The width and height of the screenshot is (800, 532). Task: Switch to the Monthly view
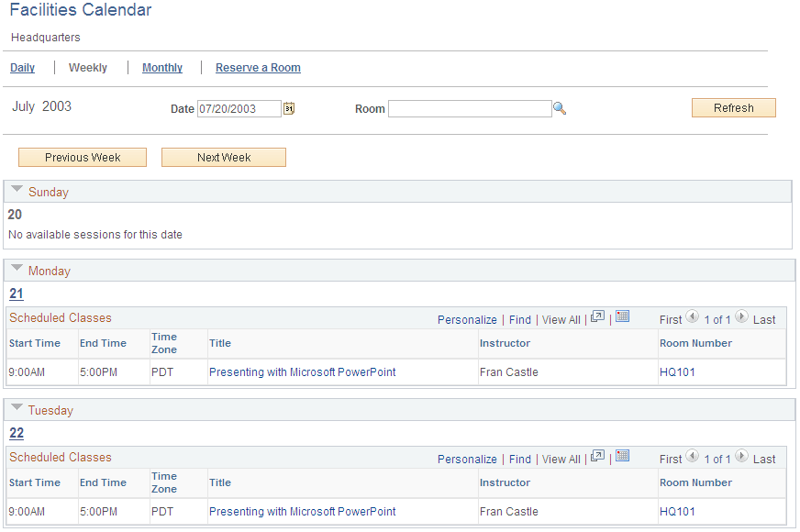point(162,68)
